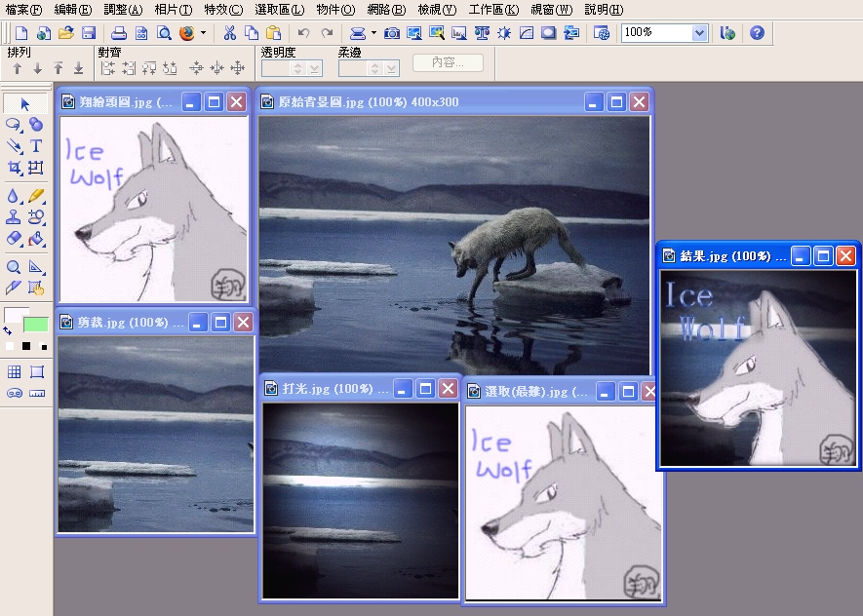This screenshot has height=616, width=863.
Task: Click the Print icon in toolbar
Action: click(118, 32)
